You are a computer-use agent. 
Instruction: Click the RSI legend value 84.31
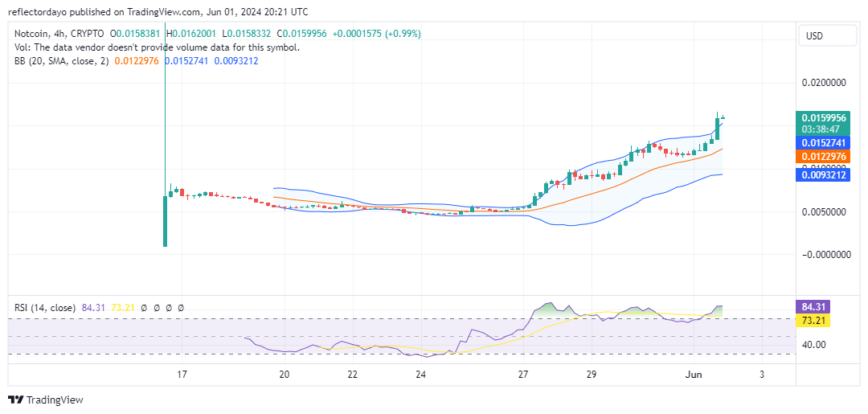pos(92,308)
